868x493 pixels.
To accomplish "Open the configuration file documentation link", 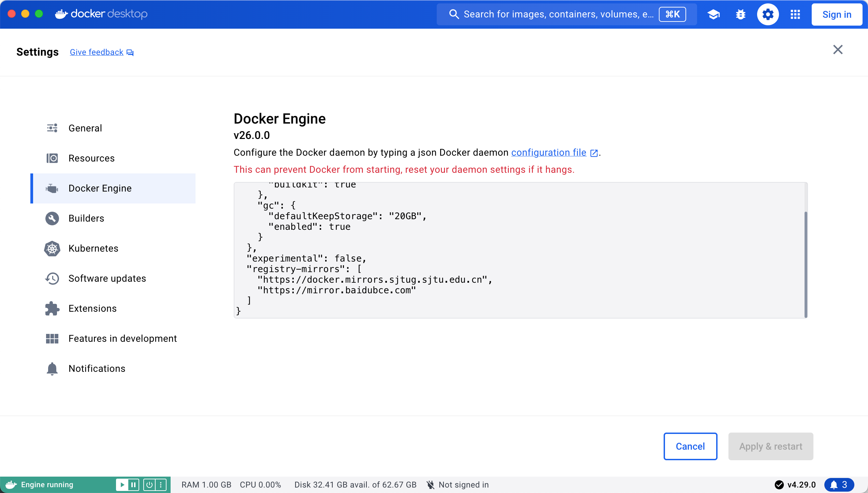I will 548,152.
